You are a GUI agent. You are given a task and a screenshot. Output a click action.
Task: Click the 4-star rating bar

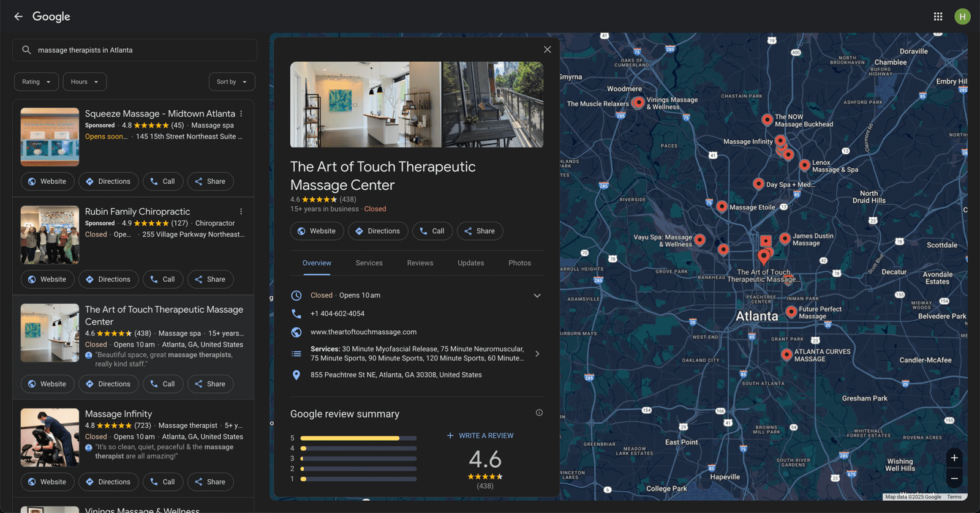click(358, 449)
